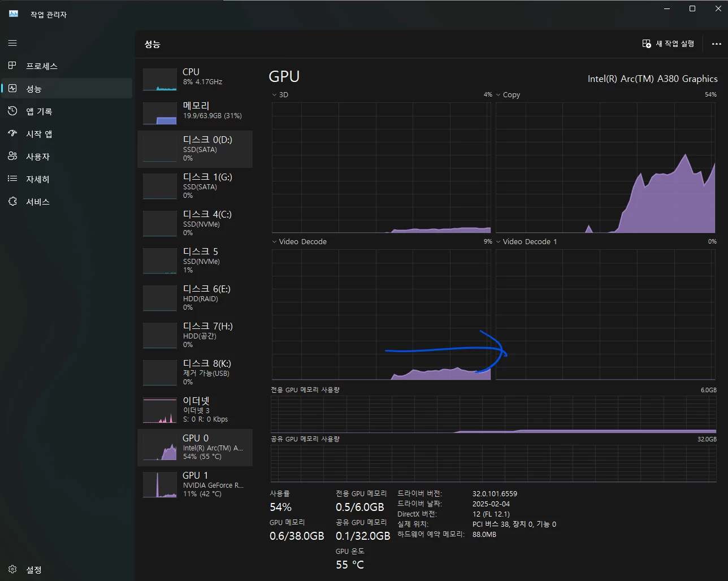The width and height of the screenshot is (728, 581).
Task: Click the 프로세스 (Processes) sidebar icon
Action: [12, 66]
